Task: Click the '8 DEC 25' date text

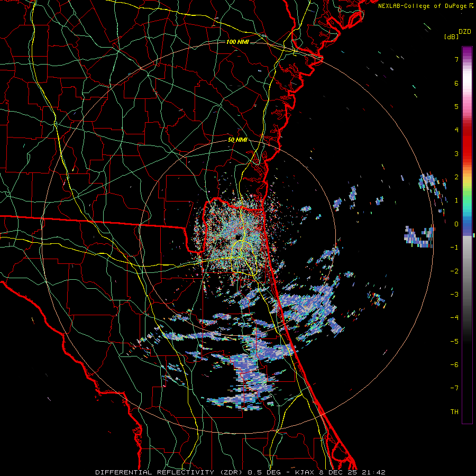Action: click(338, 472)
